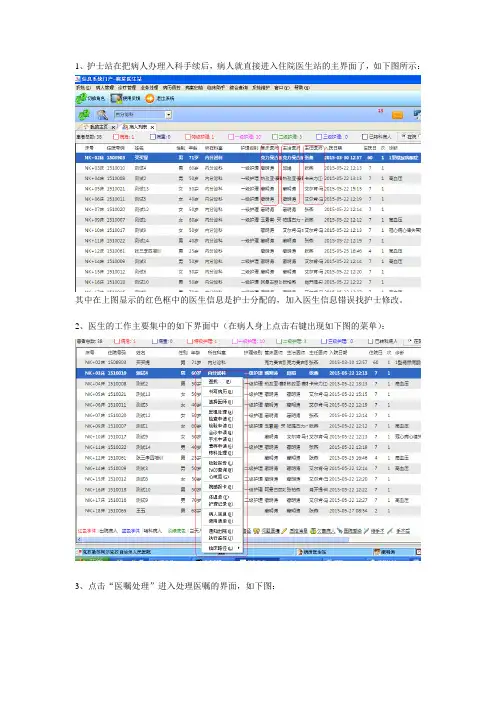Toggle the 特级护理 checkbox in the first figure

tap(188, 137)
